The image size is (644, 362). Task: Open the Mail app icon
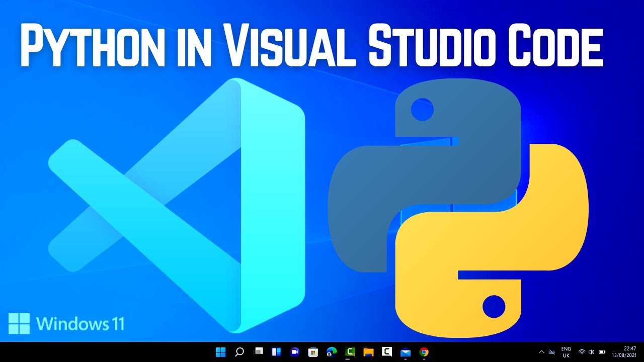[406, 352]
